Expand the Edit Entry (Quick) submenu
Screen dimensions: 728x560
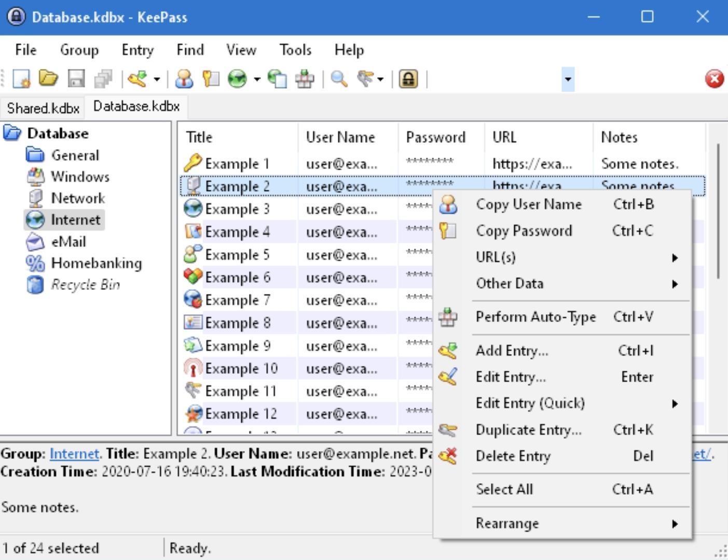(529, 403)
